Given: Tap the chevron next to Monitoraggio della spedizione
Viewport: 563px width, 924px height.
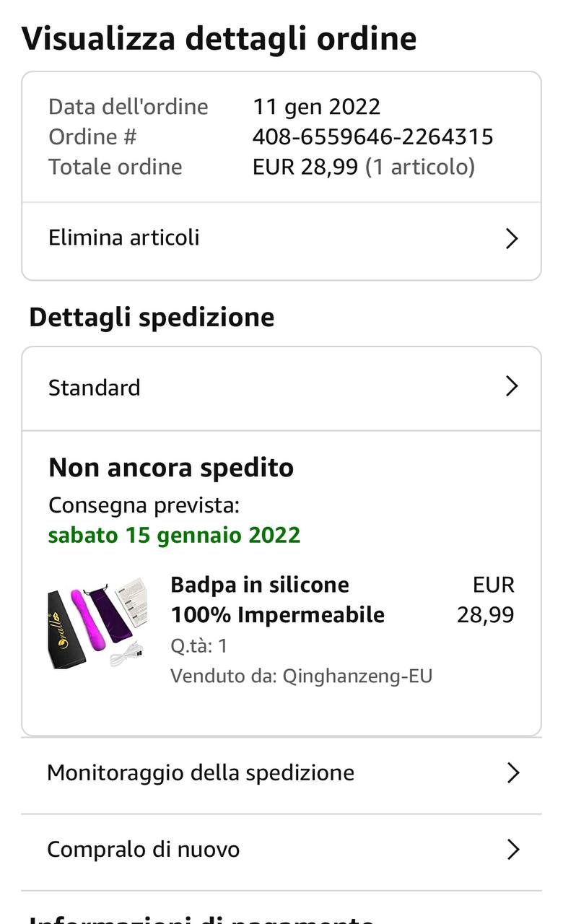Looking at the screenshot, I should point(512,773).
